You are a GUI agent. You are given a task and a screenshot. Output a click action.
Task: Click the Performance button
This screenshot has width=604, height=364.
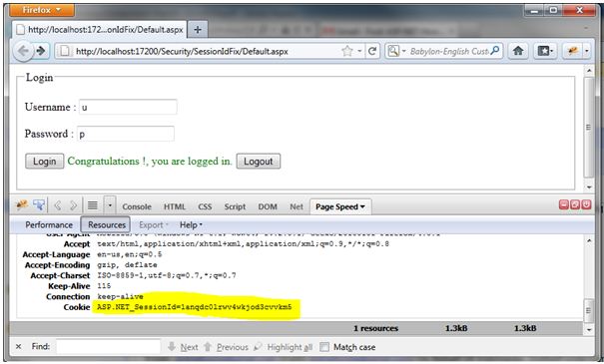[49, 224]
